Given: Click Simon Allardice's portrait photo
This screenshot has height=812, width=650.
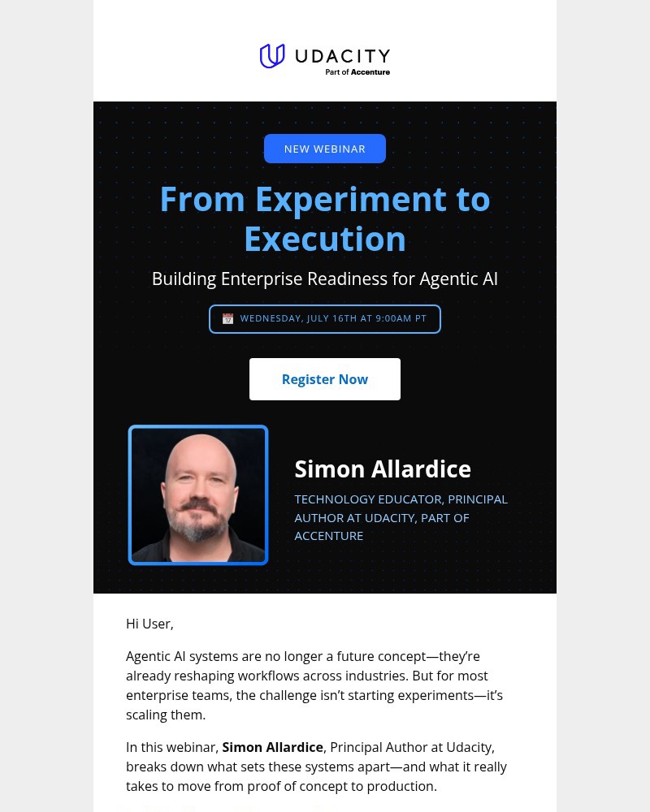Looking at the screenshot, I should coord(198,495).
